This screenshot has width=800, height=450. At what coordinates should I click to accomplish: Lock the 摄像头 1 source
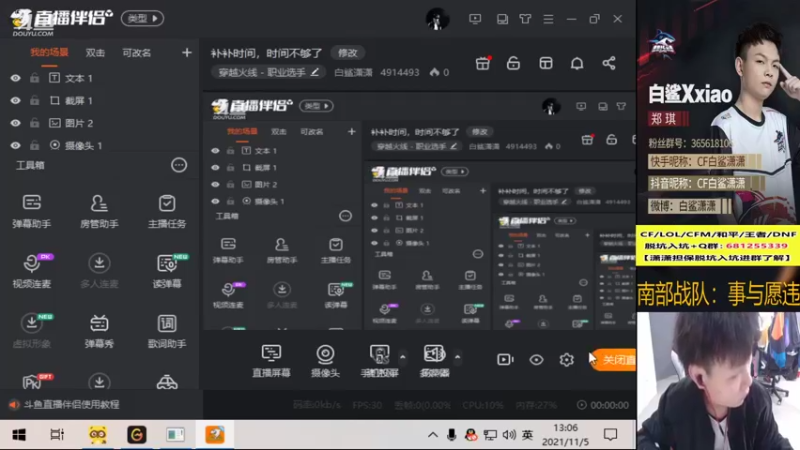pyautogui.click(x=34, y=145)
